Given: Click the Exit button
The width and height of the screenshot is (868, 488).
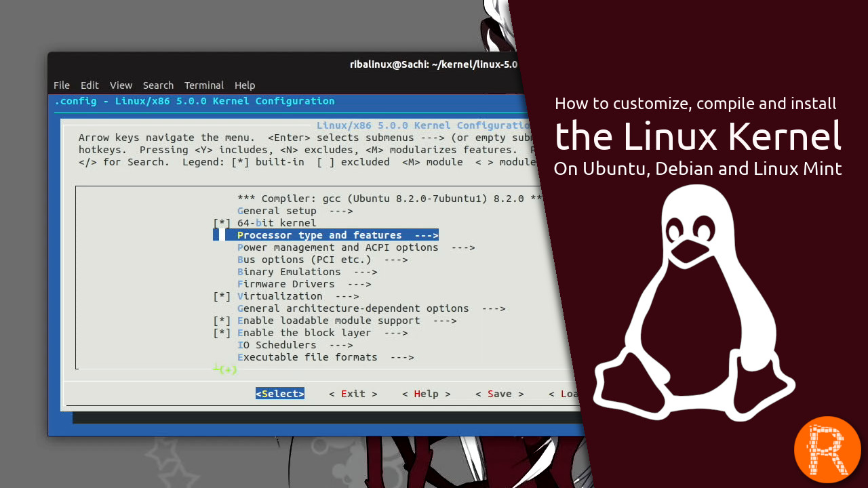Looking at the screenshot, I should coord(353,394).
